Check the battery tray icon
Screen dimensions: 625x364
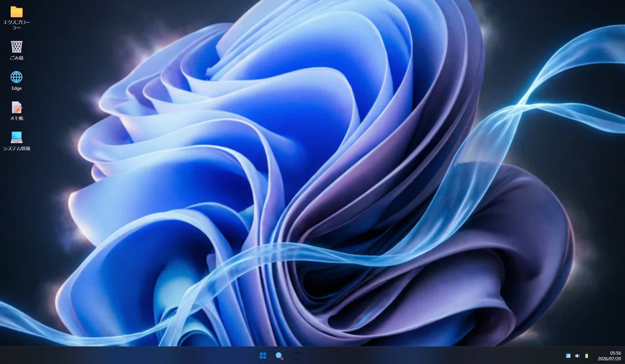pos(586,356)
